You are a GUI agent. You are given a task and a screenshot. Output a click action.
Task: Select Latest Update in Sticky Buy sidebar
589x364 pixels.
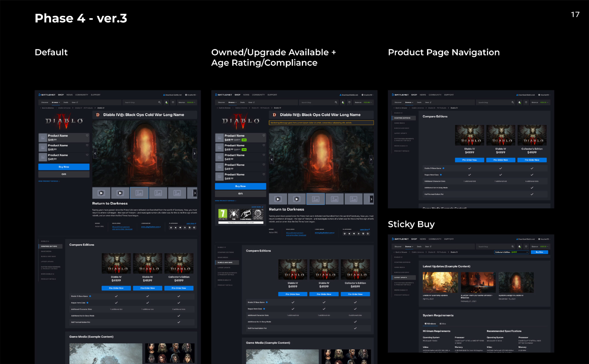pyautogui.click(x=404, y=277)
